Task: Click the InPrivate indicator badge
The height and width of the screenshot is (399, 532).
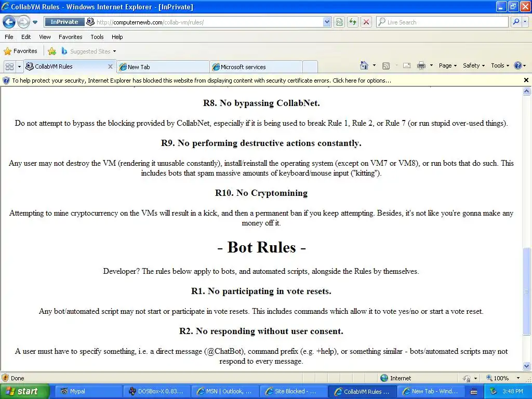Action: tap(64, 22)
